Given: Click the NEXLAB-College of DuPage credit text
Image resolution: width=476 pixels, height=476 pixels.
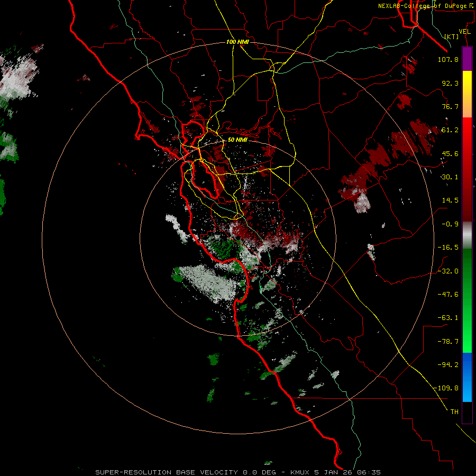Looking at the screenshot, I should coord(425,6).
